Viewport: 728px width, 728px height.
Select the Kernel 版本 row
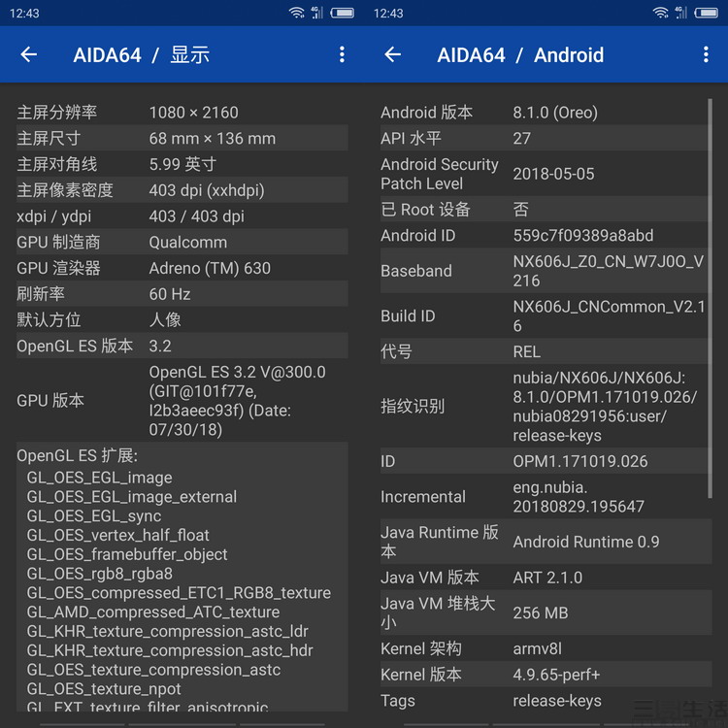544,675
